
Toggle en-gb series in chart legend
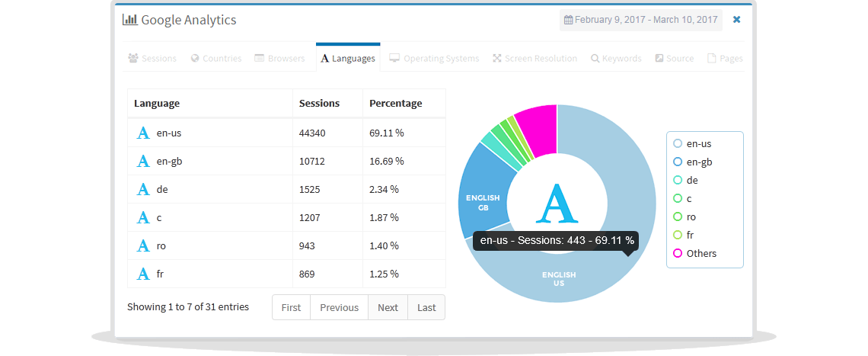(x=693, y=162)
